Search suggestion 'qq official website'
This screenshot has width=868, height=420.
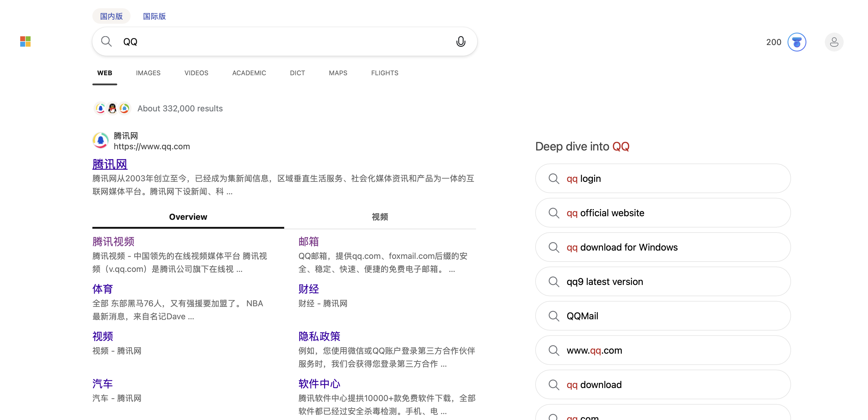(663, 213)
